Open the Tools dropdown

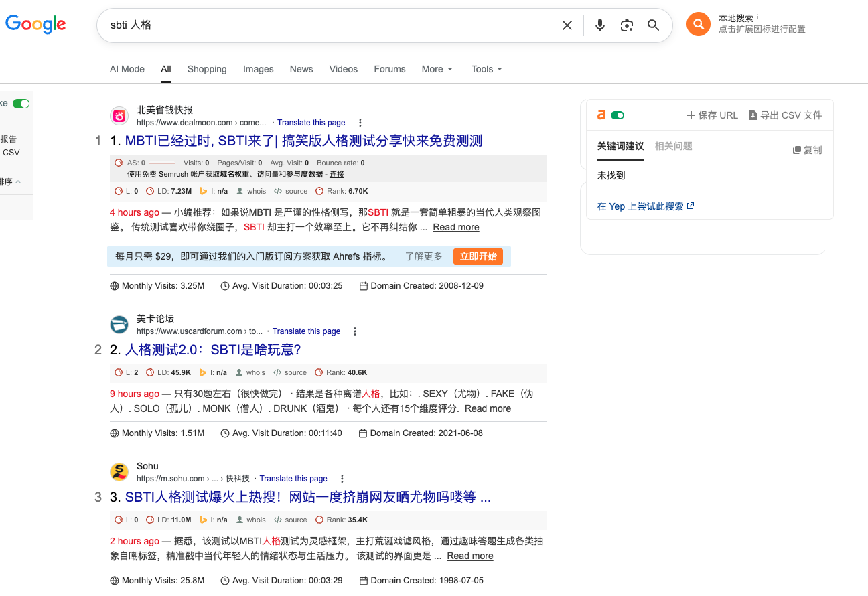pyautogui.click(x=486, y=69)
